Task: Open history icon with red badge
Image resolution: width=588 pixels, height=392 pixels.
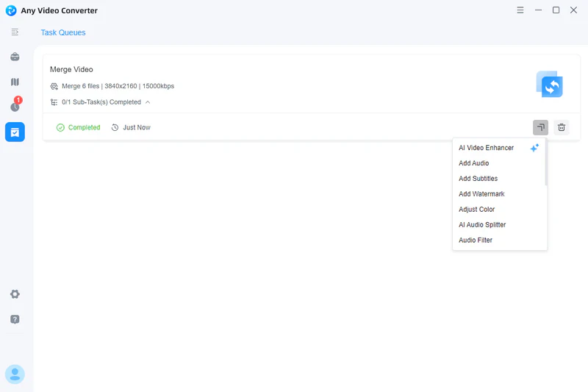Action: [15, 107]
